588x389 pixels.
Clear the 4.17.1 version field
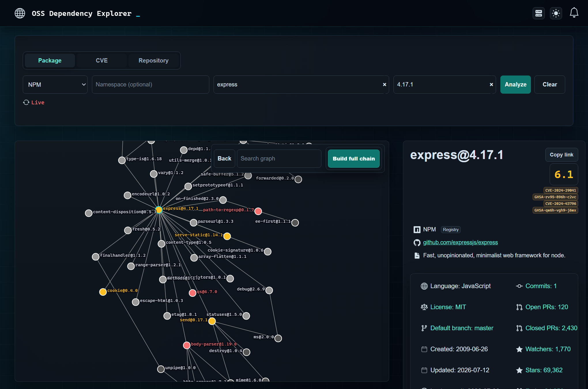pos(491,84)
